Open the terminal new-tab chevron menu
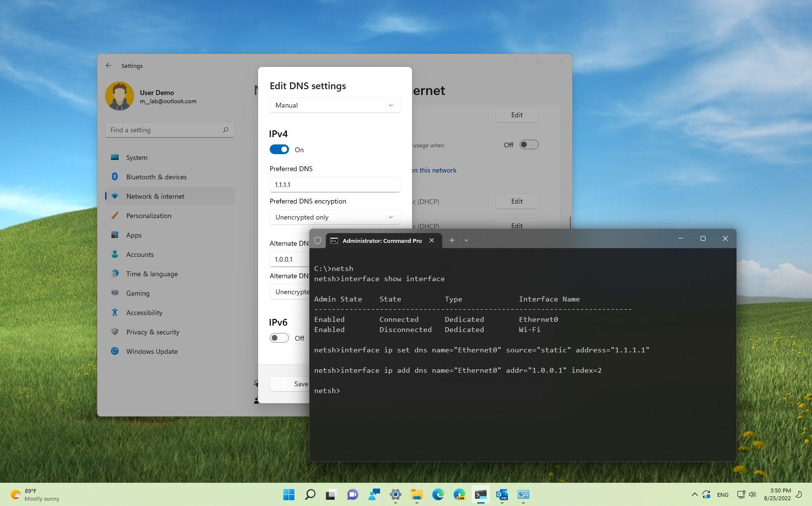The height and width of the screenshot is (506, 812). click(466, 240)
